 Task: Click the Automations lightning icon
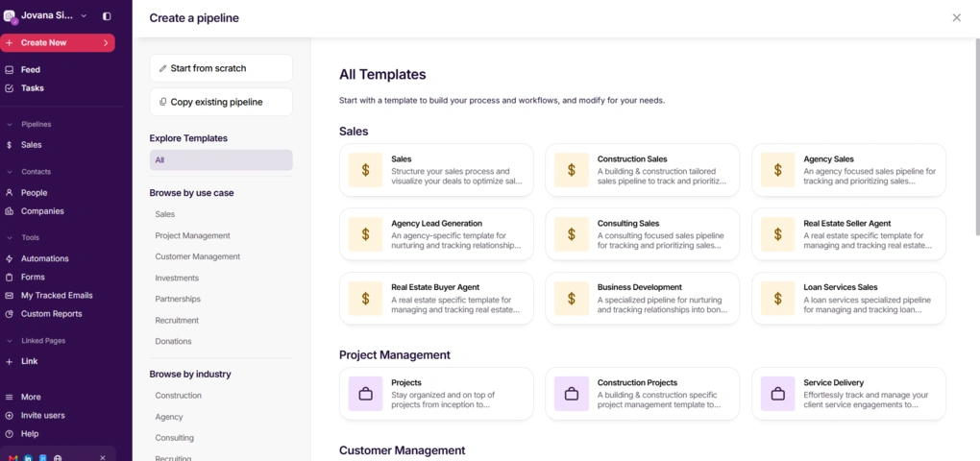pyautogui.click(x=9, y=258)
